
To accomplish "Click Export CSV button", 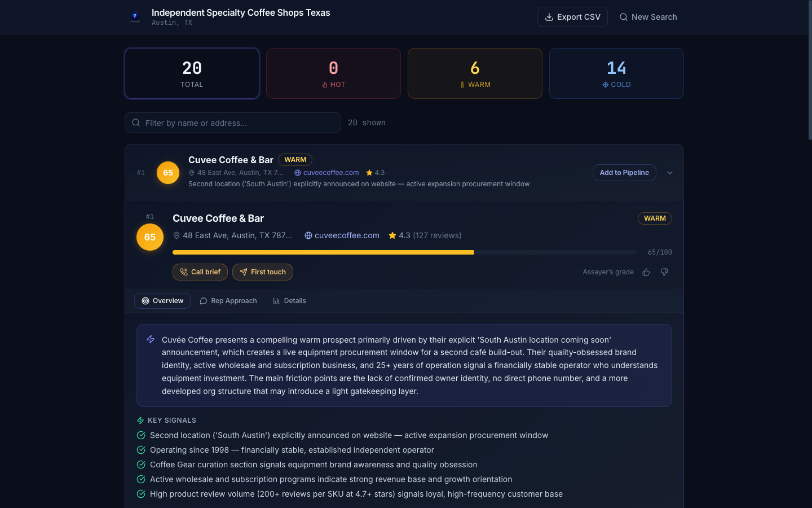I will click(x=572, y=17).
